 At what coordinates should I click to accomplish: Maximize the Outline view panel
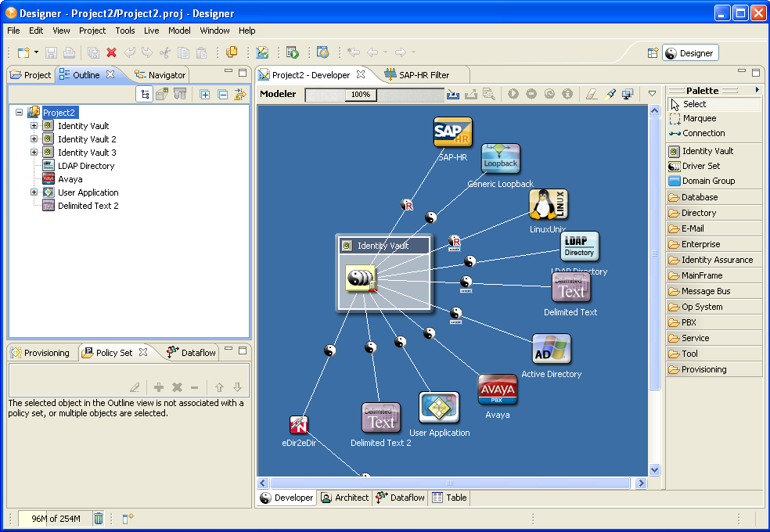(x=243, y=73)
